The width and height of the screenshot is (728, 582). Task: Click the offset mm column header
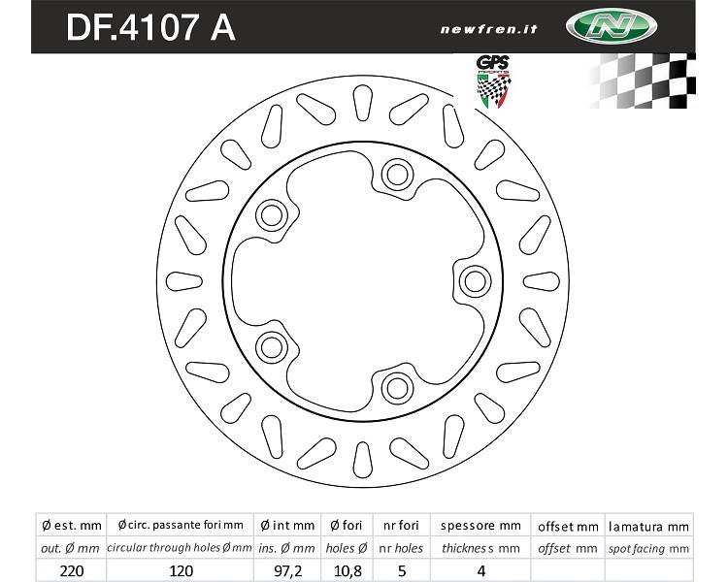tap(568, 527)
